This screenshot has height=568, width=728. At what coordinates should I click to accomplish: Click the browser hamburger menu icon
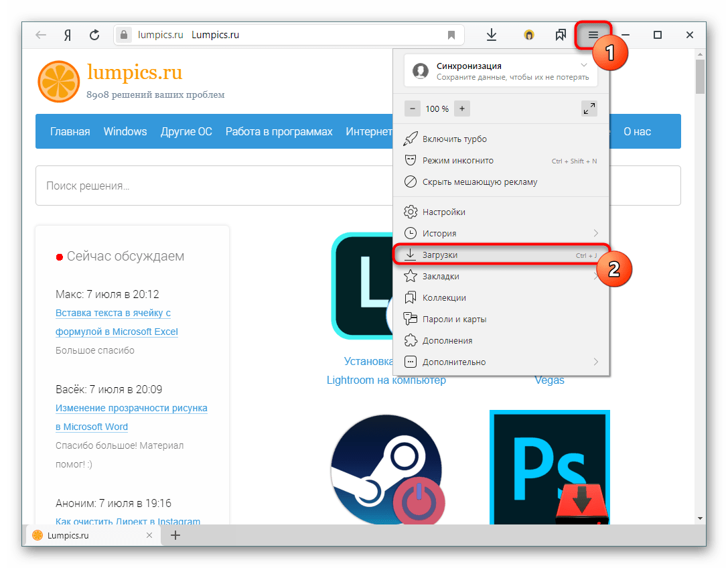(593, 35)
